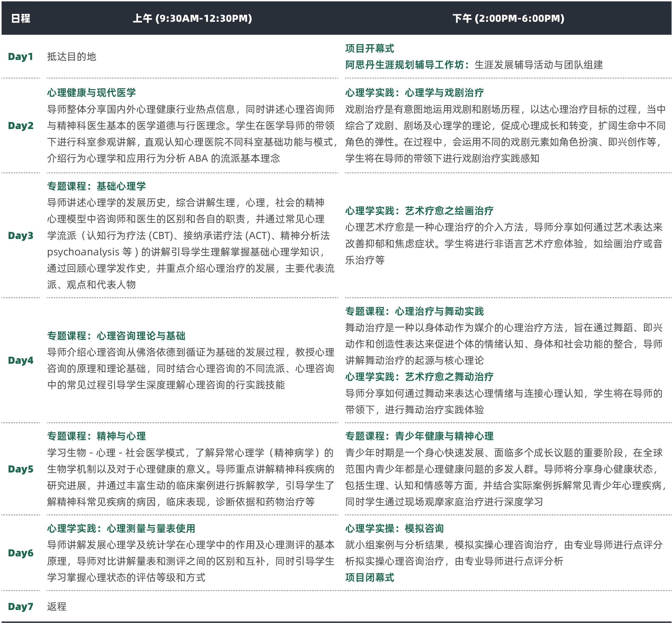Select the Day4 row label
This screenshot has height=623, width=672.
[21, 360]
